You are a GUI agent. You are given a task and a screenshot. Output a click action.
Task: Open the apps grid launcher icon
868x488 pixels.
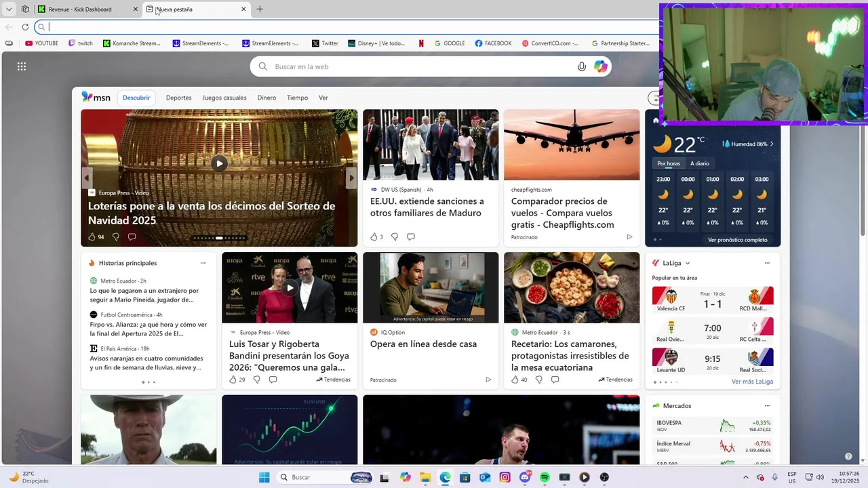pyautogui.click(x=22, y=66)
